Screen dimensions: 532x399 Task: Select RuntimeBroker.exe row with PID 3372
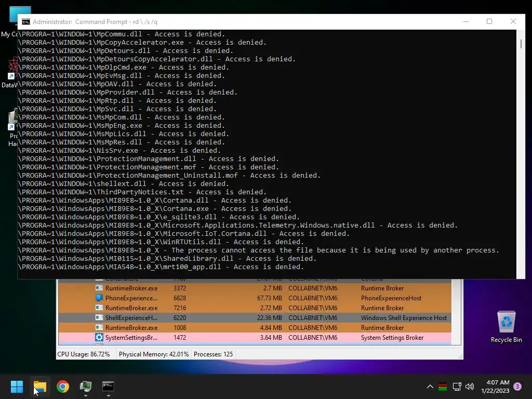(x=255, y=288)
